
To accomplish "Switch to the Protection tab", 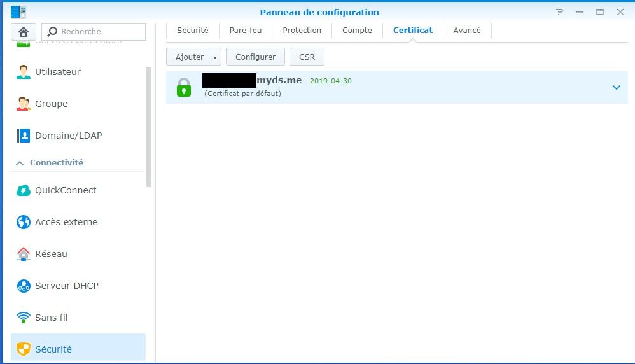I will (302, 31).
